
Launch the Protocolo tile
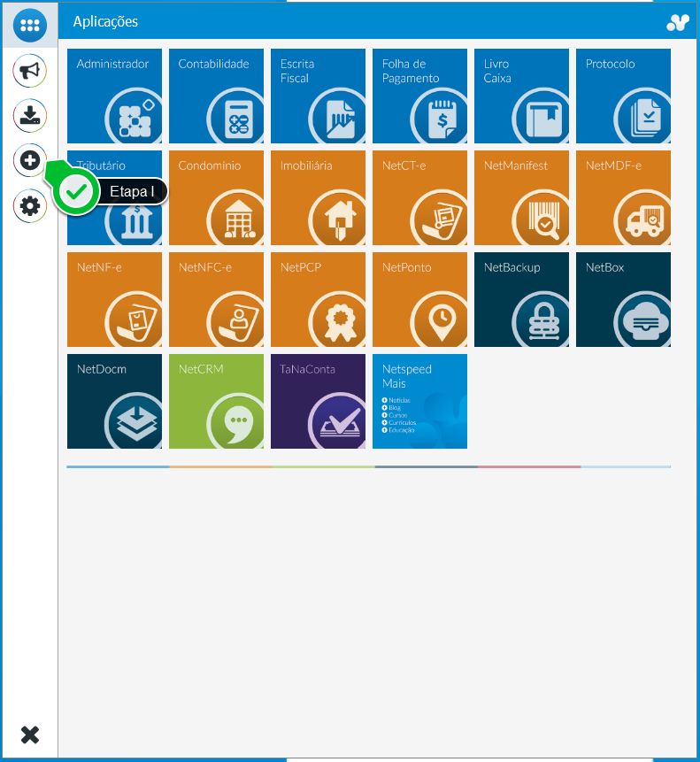(x=623, y=96)
